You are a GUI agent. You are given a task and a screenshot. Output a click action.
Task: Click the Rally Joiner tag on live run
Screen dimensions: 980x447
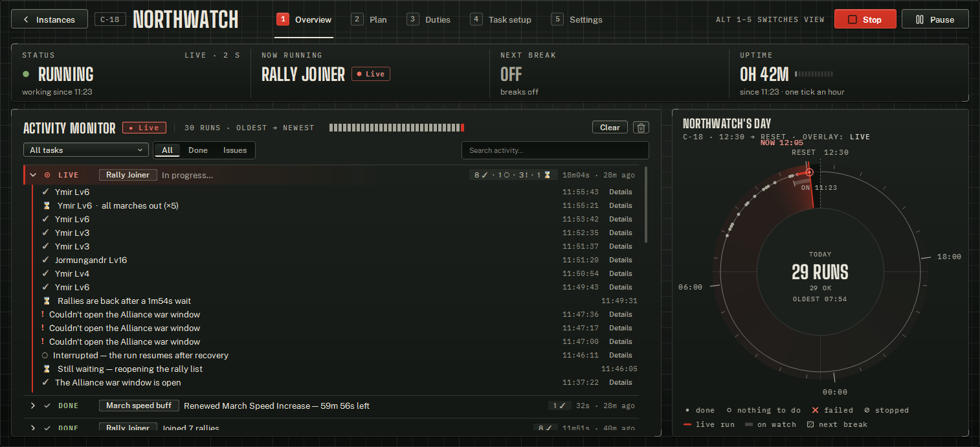(128, 175)
